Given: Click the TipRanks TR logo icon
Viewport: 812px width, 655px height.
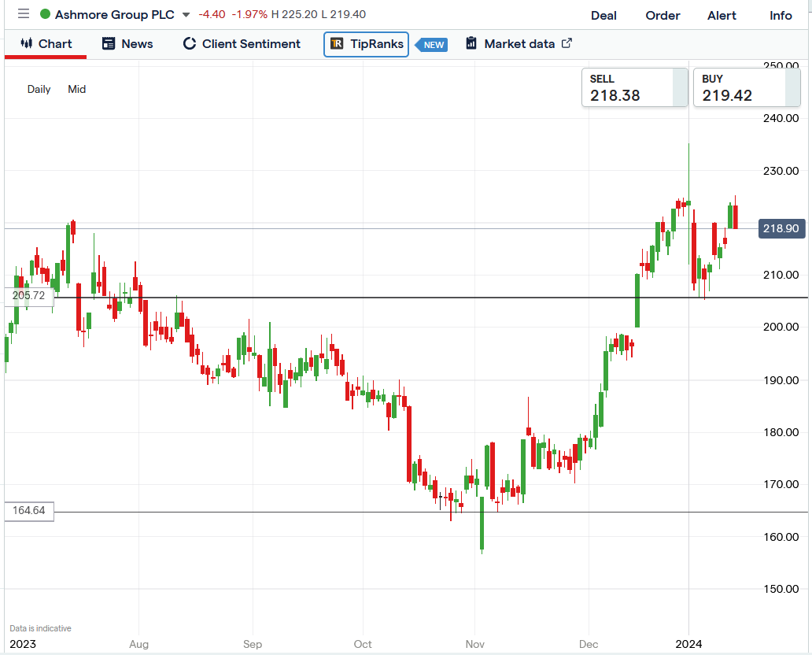Looking at the screenshot, I should coord(337,43).
